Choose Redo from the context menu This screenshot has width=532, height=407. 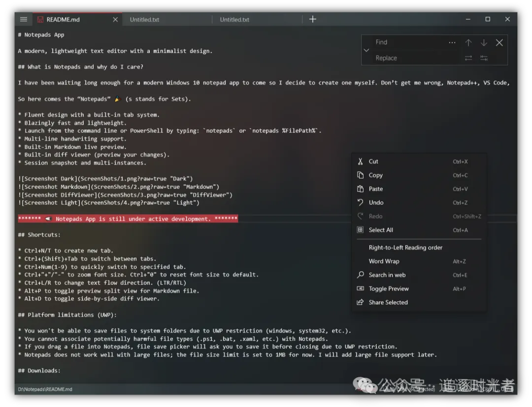pyautogui.click(x=419, y=216)
